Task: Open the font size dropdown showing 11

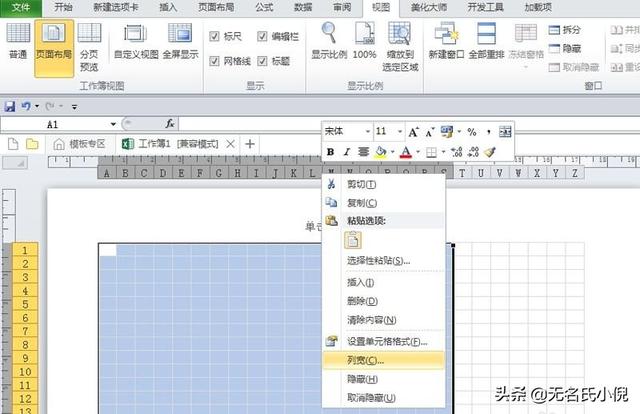Action: [400, 132]
